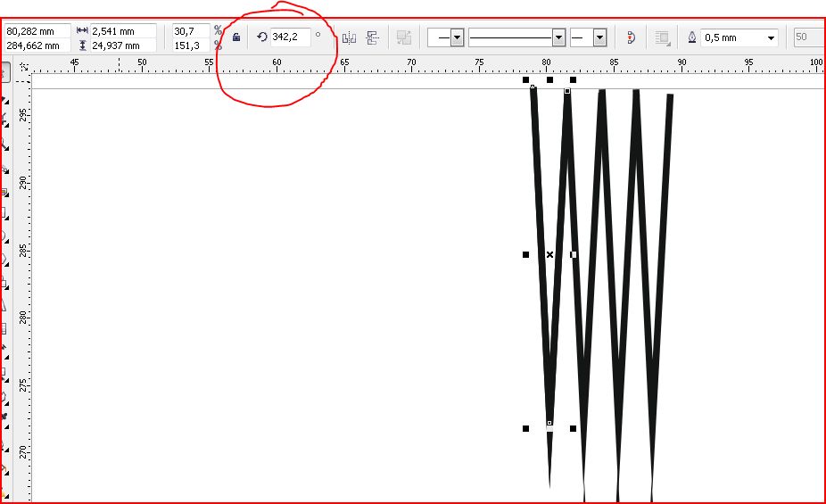
Task: Open the end arrowhead dropdown
Action: point(599,37)
